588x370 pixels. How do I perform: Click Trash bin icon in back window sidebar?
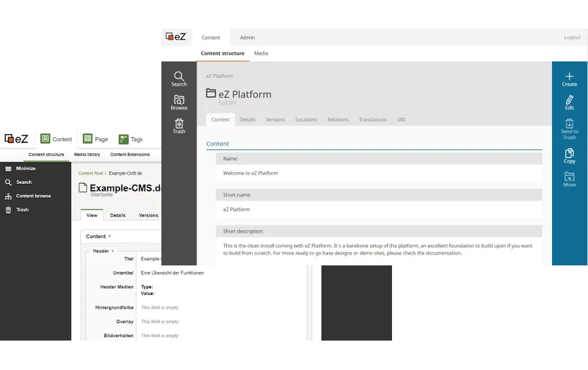pos(8,210)
